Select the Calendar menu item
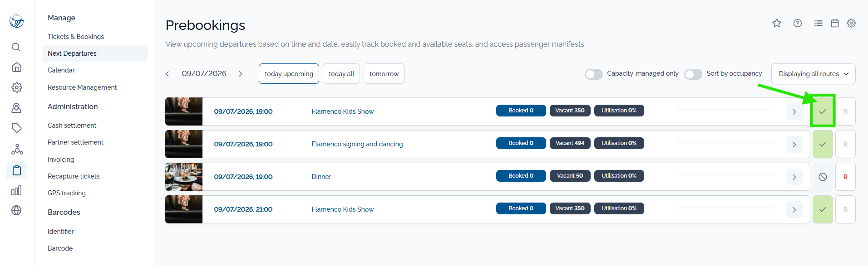The image size is (868, 266). tap(61, 70)
